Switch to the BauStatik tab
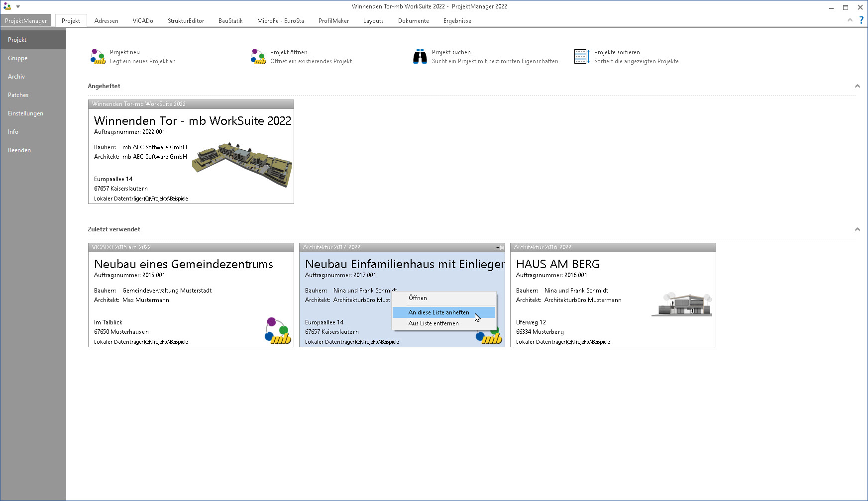 pyautogui.click(x=230, y=21)
